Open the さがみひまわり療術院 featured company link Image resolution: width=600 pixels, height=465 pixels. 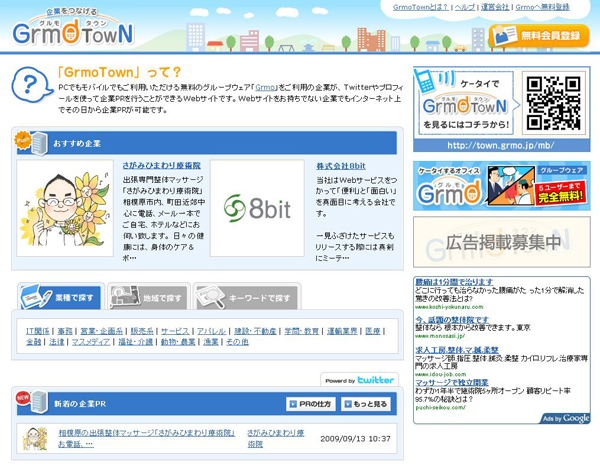click(x=161, y=165)
